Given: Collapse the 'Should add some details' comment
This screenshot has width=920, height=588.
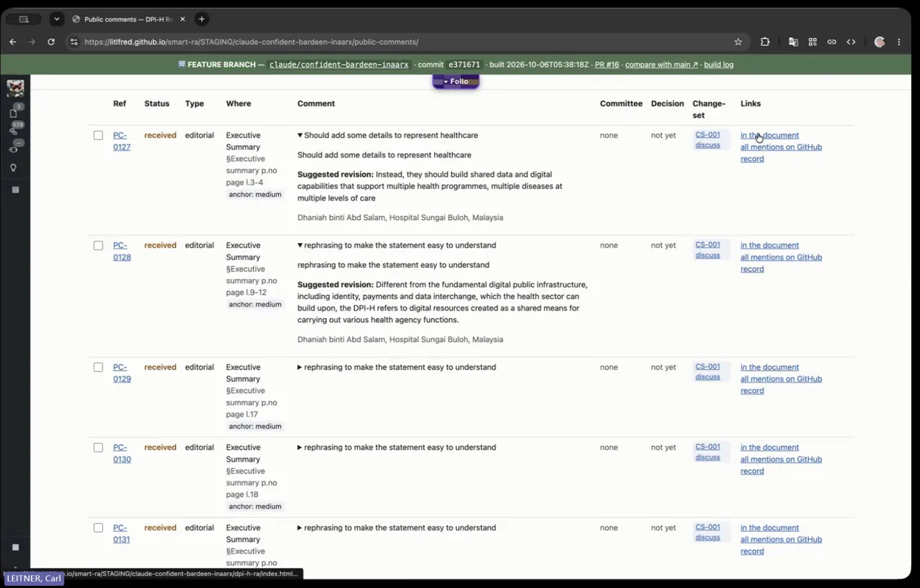Looking at the screenshot, I should coord(300,135).
